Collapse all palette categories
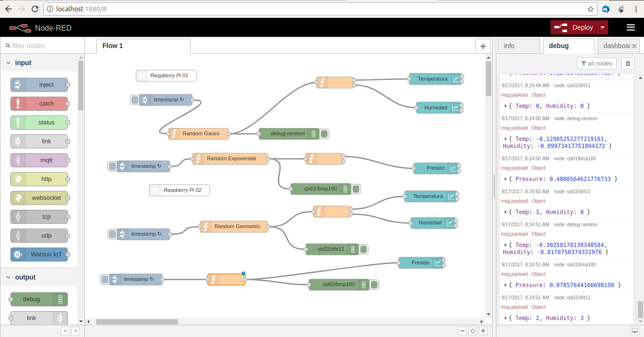644x337 pixels. point(65,331)
